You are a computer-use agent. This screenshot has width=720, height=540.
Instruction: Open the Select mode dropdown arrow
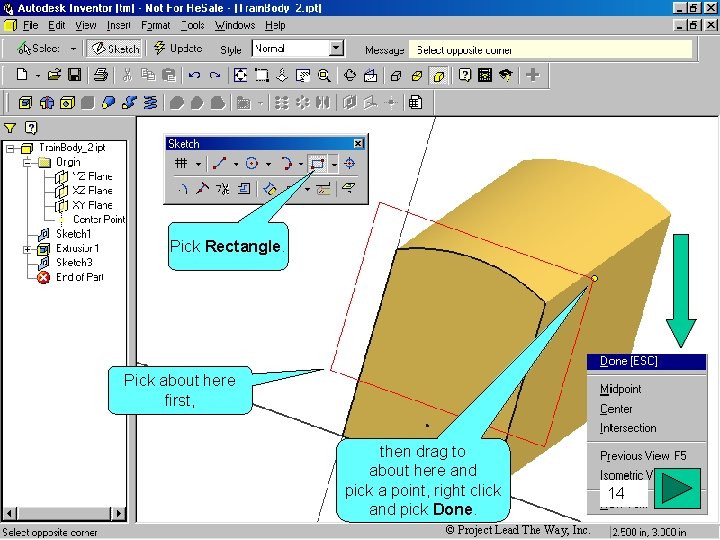(73, 48)
